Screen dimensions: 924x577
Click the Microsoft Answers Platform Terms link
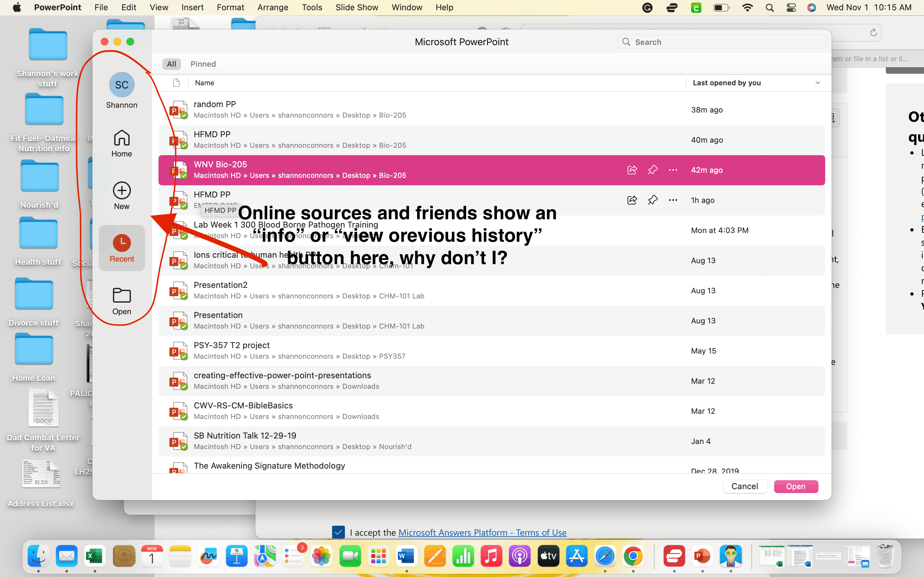pyautogui.click(x=482, y=532)
